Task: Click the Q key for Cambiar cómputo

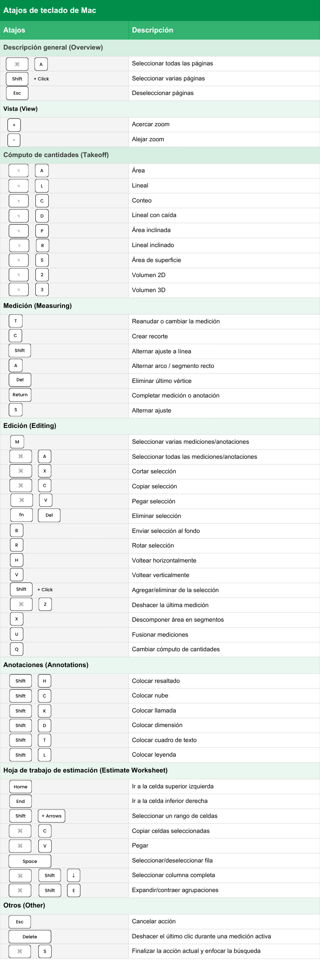Action: 17,649
